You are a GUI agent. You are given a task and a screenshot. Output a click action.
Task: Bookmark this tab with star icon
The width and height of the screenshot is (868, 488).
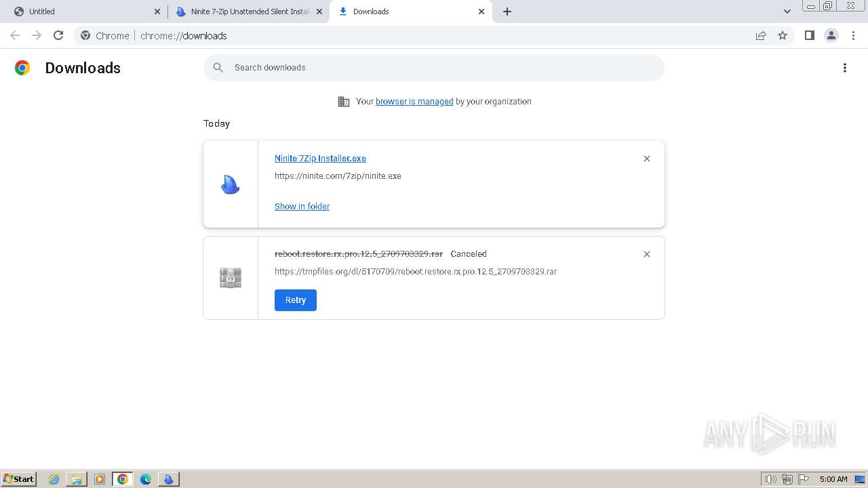783,35
